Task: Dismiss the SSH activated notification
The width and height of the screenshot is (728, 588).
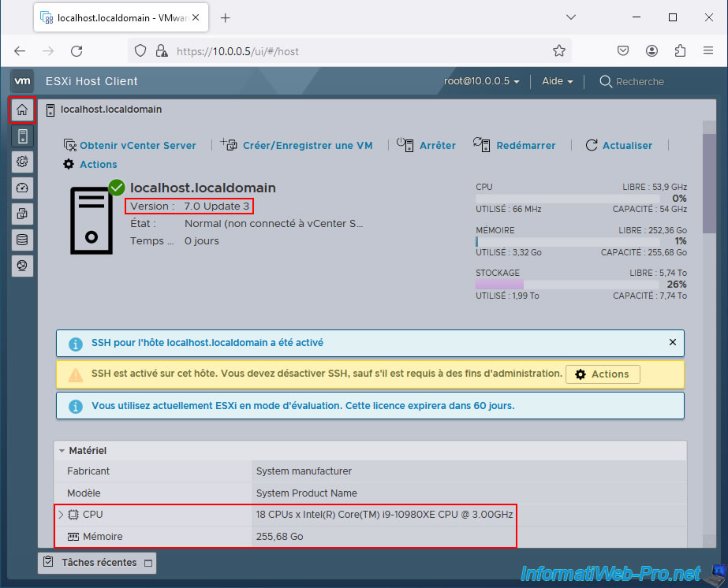Action: tap(673, 343)
